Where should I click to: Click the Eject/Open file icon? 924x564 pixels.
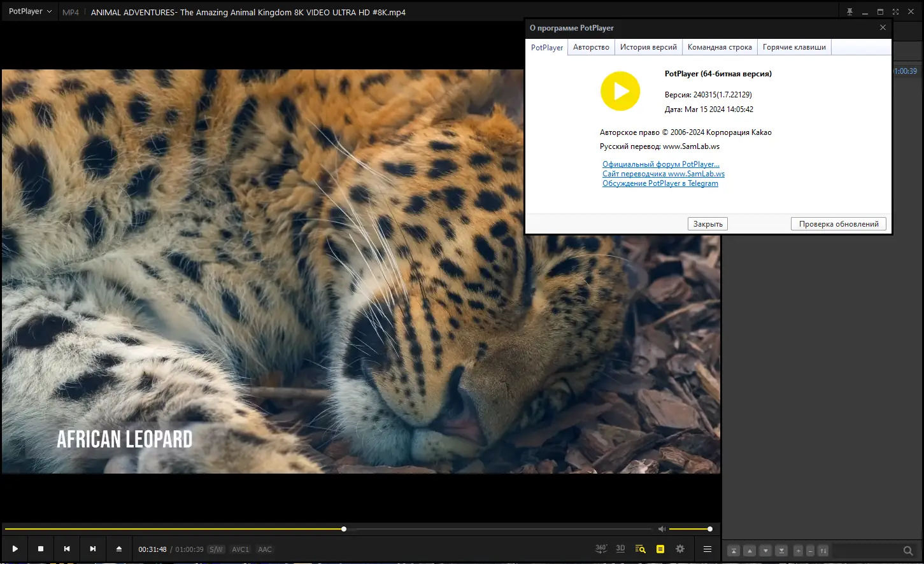pos(119,549)
